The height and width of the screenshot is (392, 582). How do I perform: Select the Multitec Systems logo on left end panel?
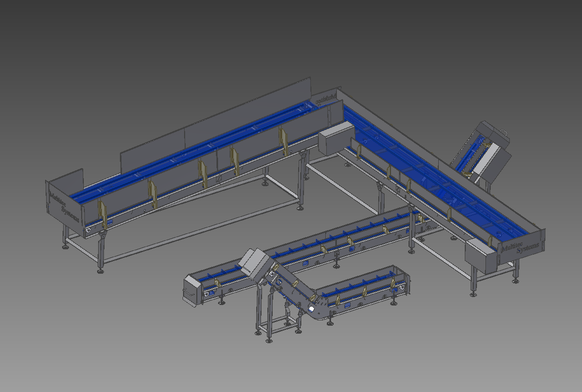[x=64, y=207]
